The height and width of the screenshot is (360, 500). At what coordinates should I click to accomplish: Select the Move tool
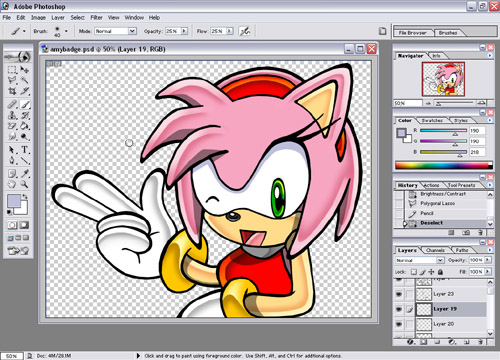click(24, 69)
